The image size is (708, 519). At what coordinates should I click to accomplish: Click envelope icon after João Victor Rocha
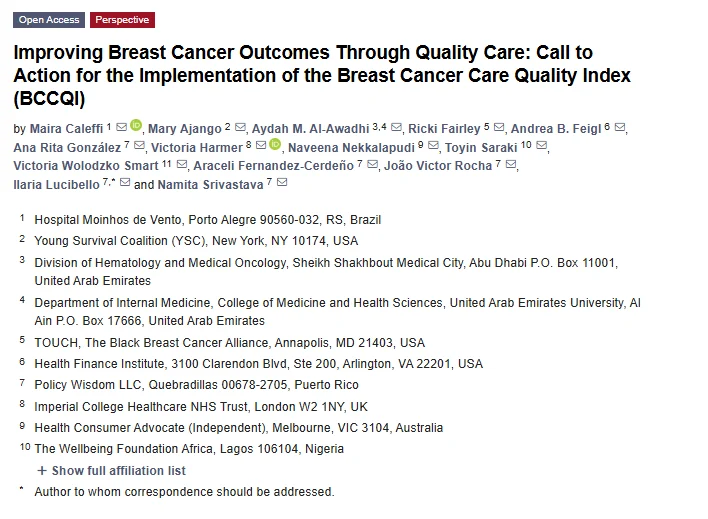point(512,165)
